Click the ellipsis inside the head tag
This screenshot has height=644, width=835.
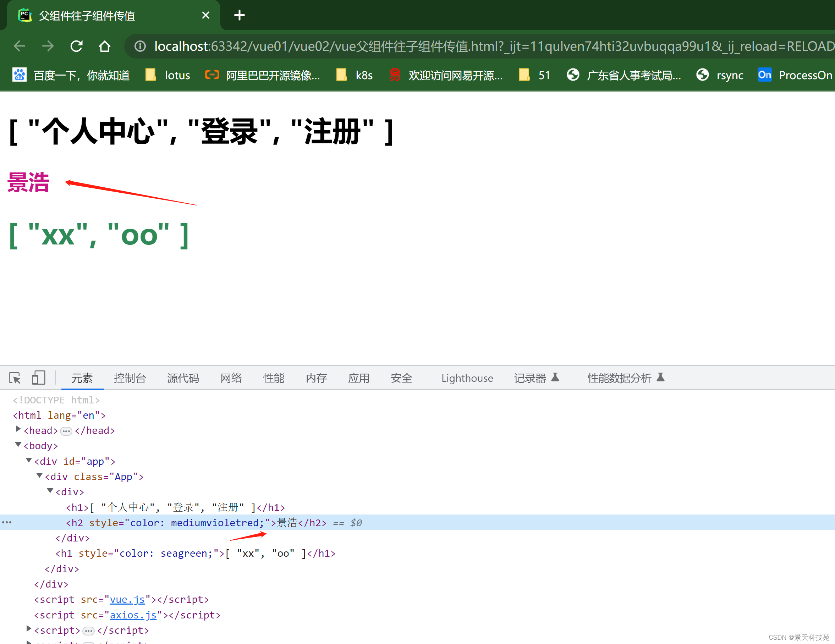(x=66, y=431)
